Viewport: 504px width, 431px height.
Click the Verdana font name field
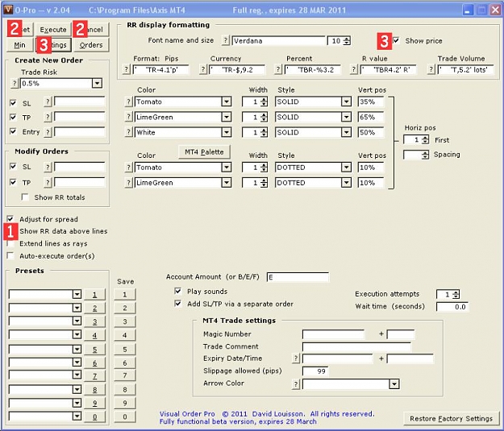(278, 41)
